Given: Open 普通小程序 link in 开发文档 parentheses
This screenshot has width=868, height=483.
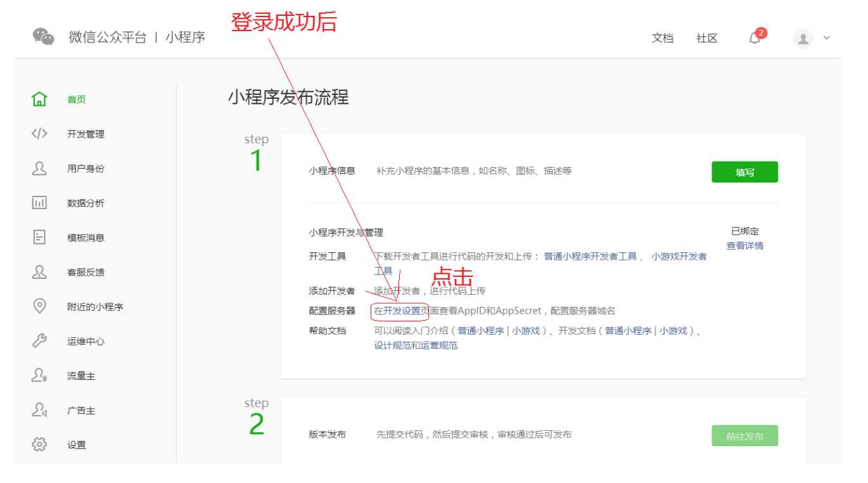Looking at the screenshot, I should click(628, 331).
